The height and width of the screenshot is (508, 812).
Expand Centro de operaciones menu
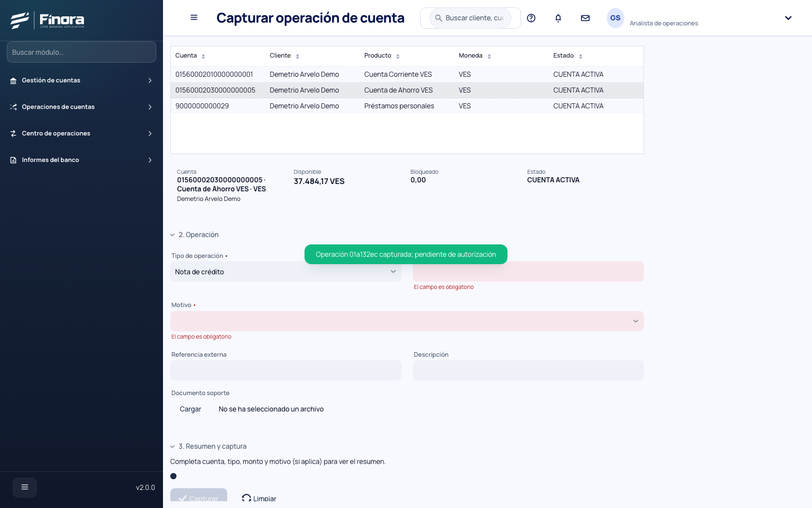81,134
